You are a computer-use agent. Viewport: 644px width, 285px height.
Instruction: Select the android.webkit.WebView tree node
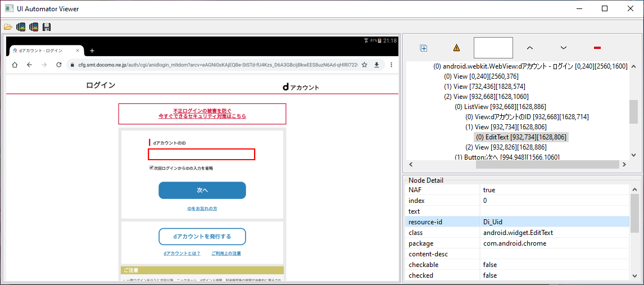[x=530, y=66]
